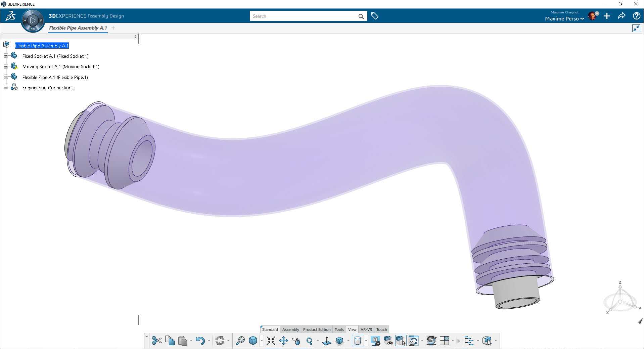The height and width of the screenshot is (349, 644).
Task: Click the Normal View plane-arrow icon
Action: click(x=327, y=341)
